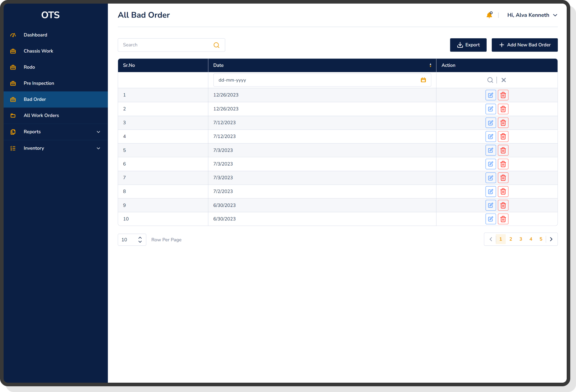Viewport: 576px width, 392px height.
Task: Click the All Work Orders folder icon
Action: tap(13, 115)
